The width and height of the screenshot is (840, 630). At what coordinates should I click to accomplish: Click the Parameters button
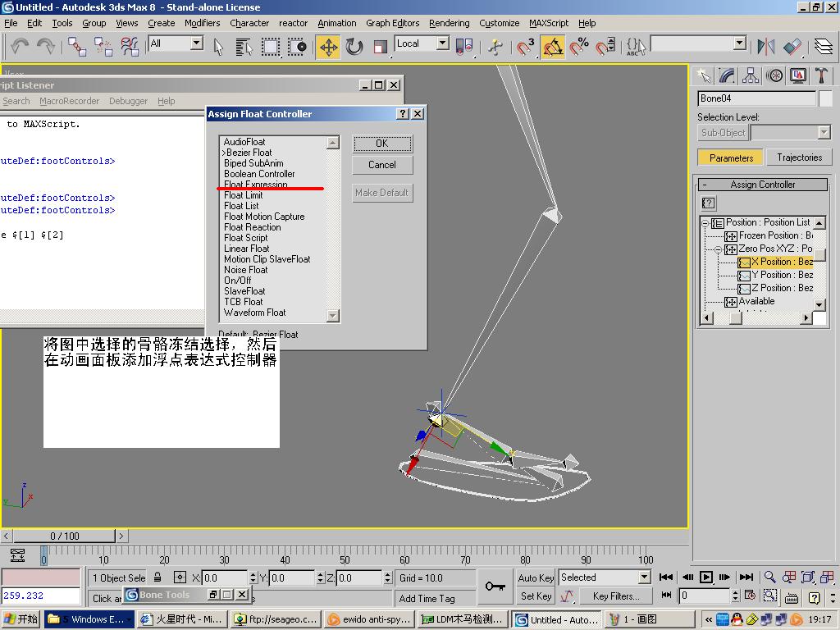click(731, 157)
